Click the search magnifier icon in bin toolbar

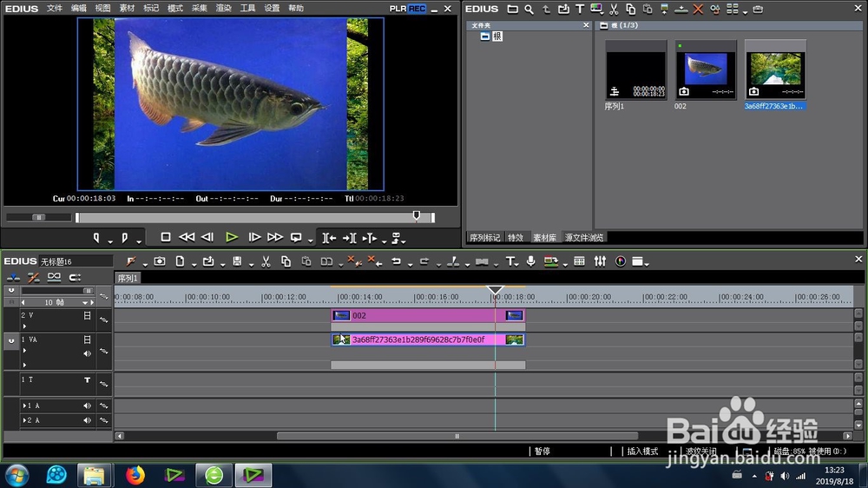tap(529, 9)
